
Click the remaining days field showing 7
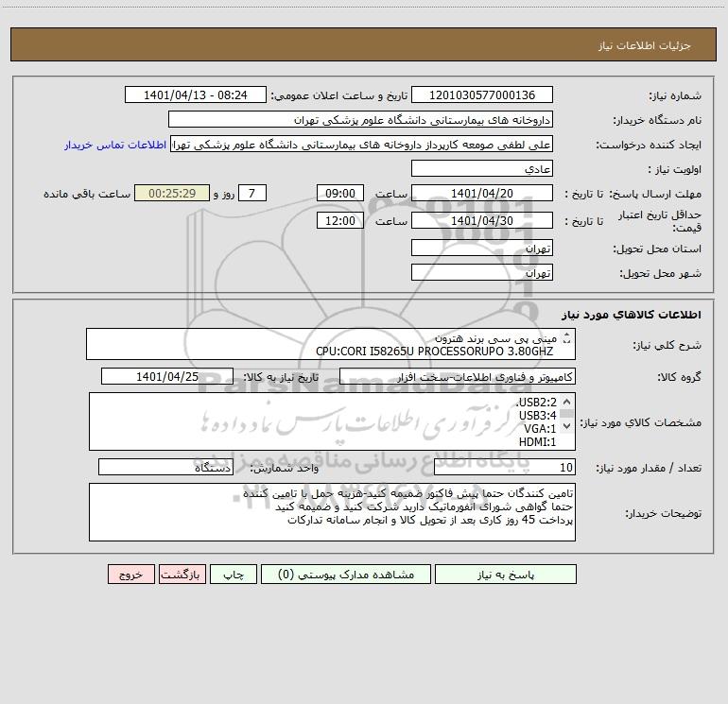252,193
